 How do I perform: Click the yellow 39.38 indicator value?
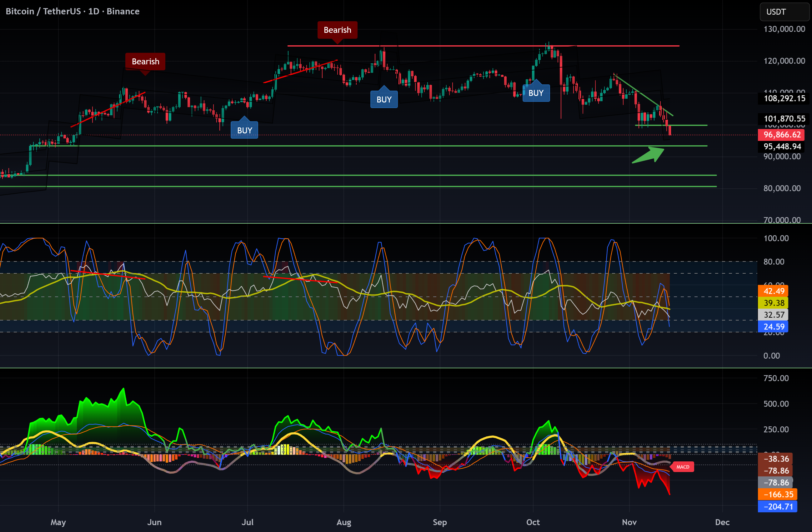pyautogui.click(x=774, y=303)
